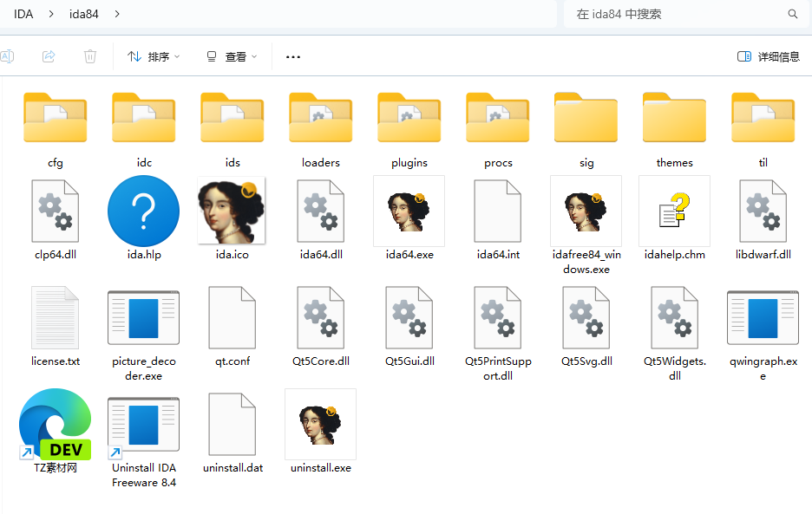The image size is (812, 514).
Task: Click the search magnifier icon
Action: coord(792,14)
